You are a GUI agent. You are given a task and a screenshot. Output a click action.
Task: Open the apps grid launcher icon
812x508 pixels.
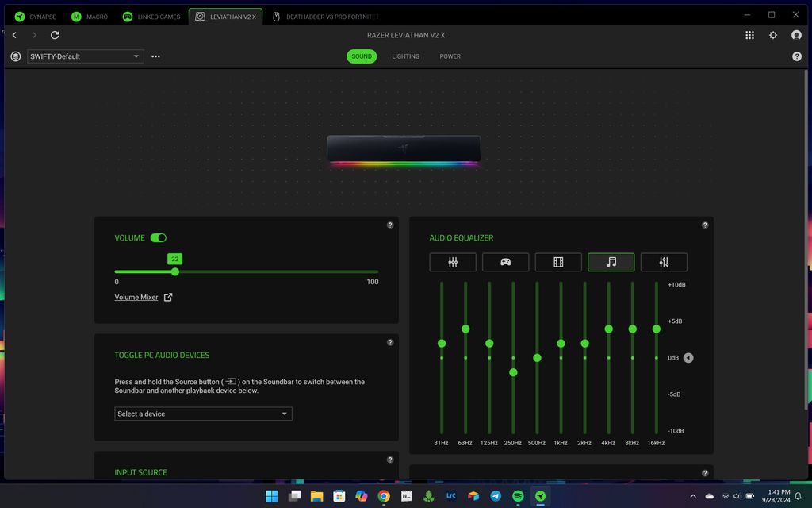pos(749,35)
